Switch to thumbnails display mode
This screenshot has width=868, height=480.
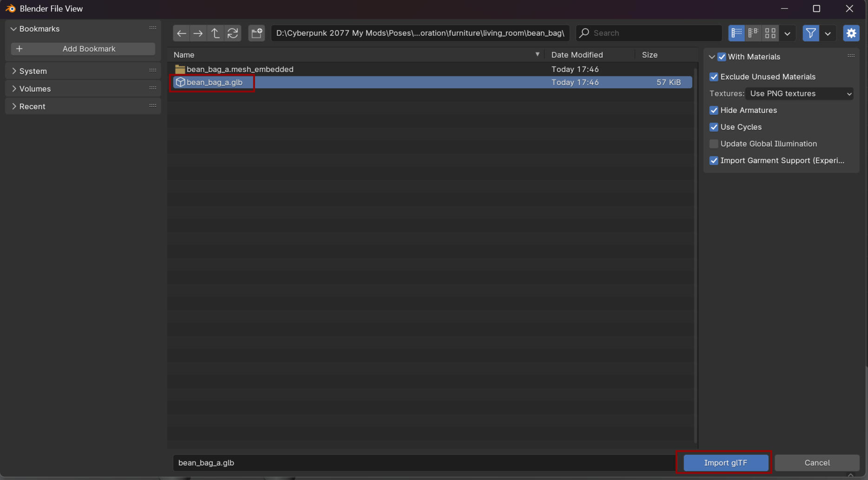770,33
